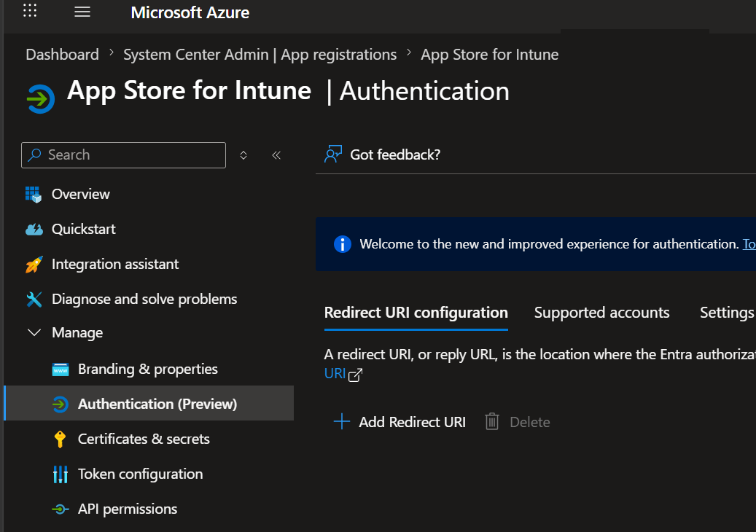This screenshot has width=756, height=532.
Task: Click the Diagnose wrench icon
Action: point(34,300)
